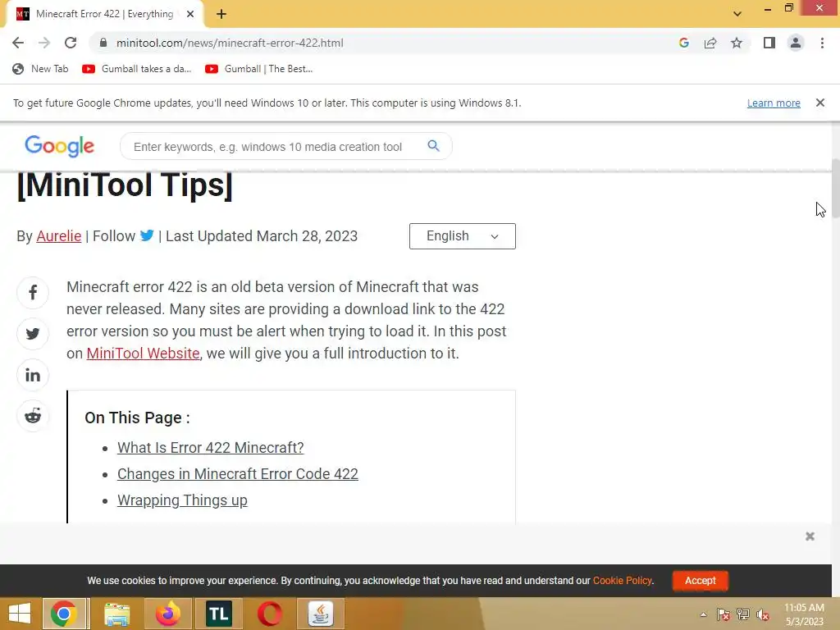Screen dimensions: 840x630
Task: Open the MiniTool Website link
Action: [143, 354]
